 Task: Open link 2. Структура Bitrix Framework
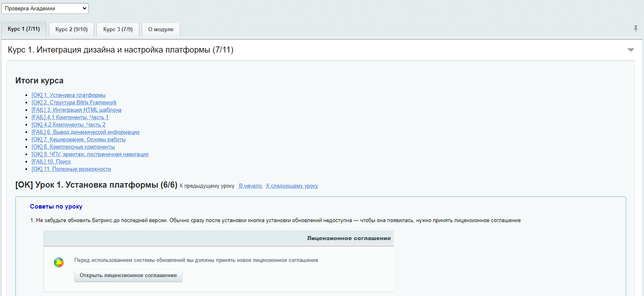click(x=74, y=103)
